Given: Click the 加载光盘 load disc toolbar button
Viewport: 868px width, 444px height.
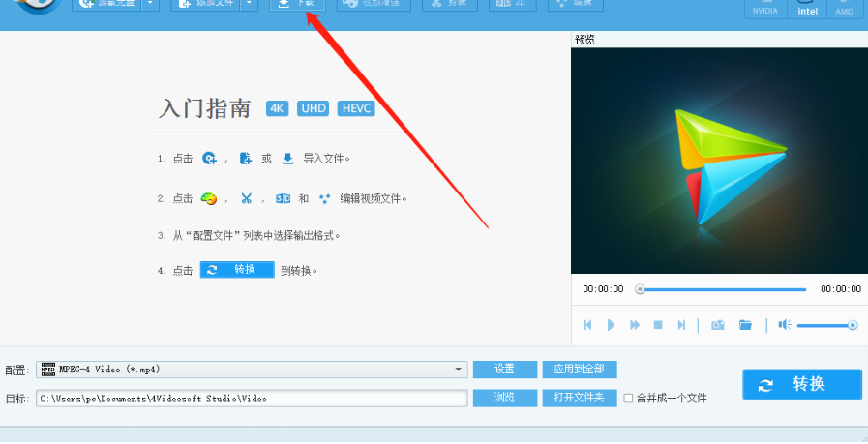Looking at the screenshot, I should pos(107,5).
